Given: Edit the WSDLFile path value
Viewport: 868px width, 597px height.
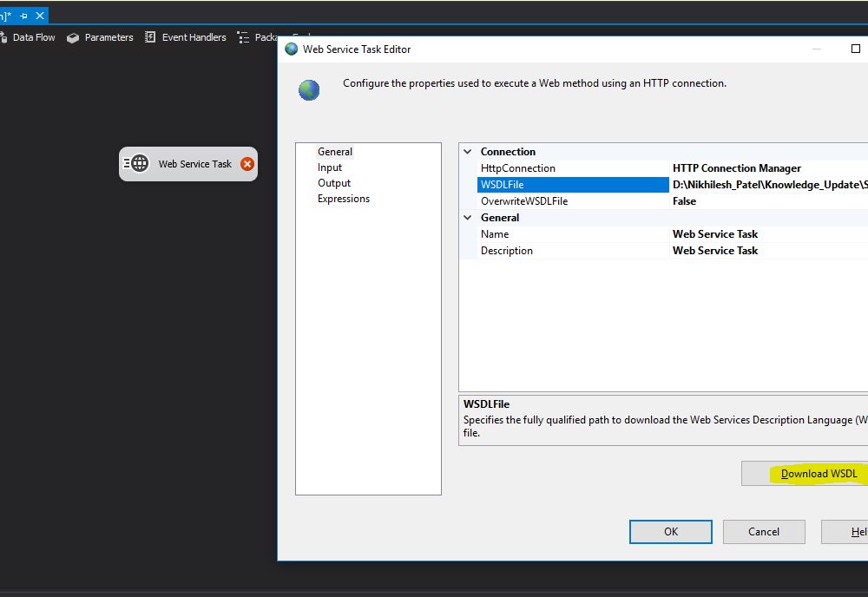Looking at the screenshot, I should coord(769,185).
